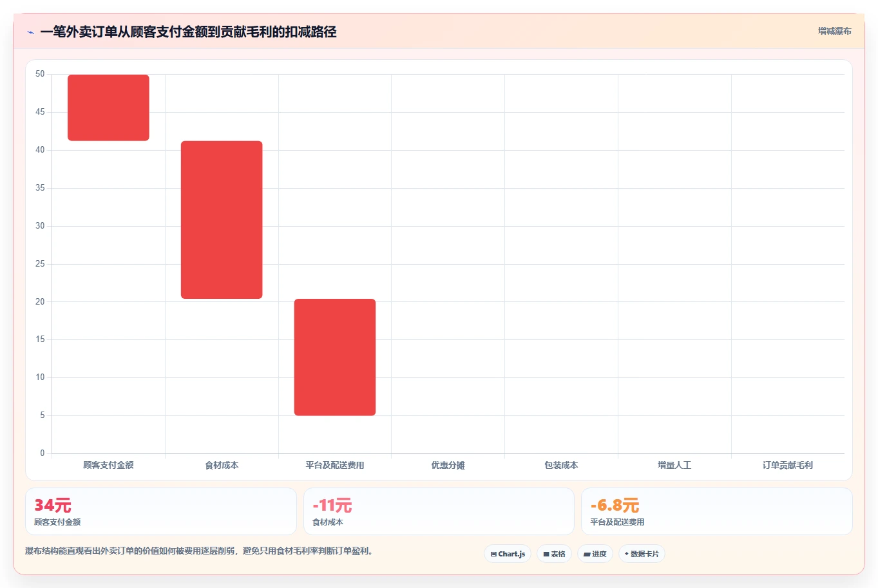Click the y-axis value 50
Screen dimensions: 878x588
[40, 74]
